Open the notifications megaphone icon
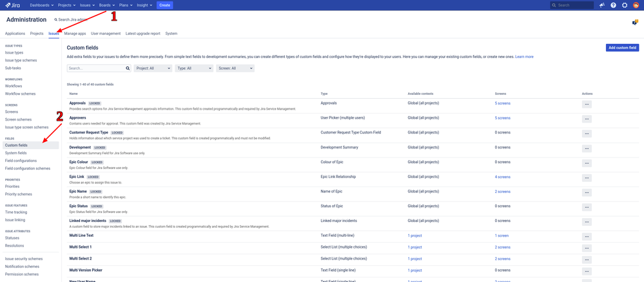The width and height of the screenshot is (644, 282). click(602, 5)
